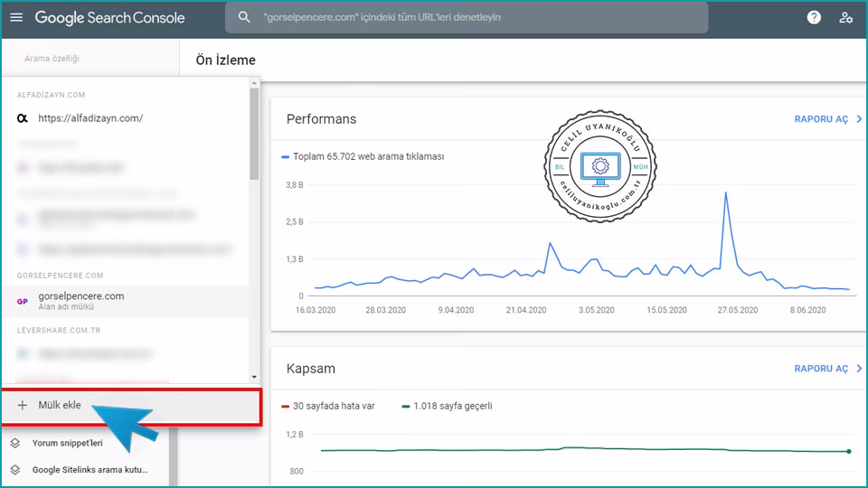Click the search magnifier icon
The width and height of the screenshot is (868, 488).
pyautogui.click(x=244, y=17)
